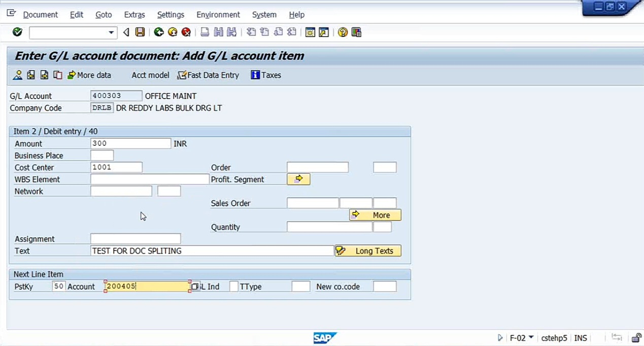Click the Fast Data Entry button
Viewport: 644px width, 346px height.
coord(208,75)
